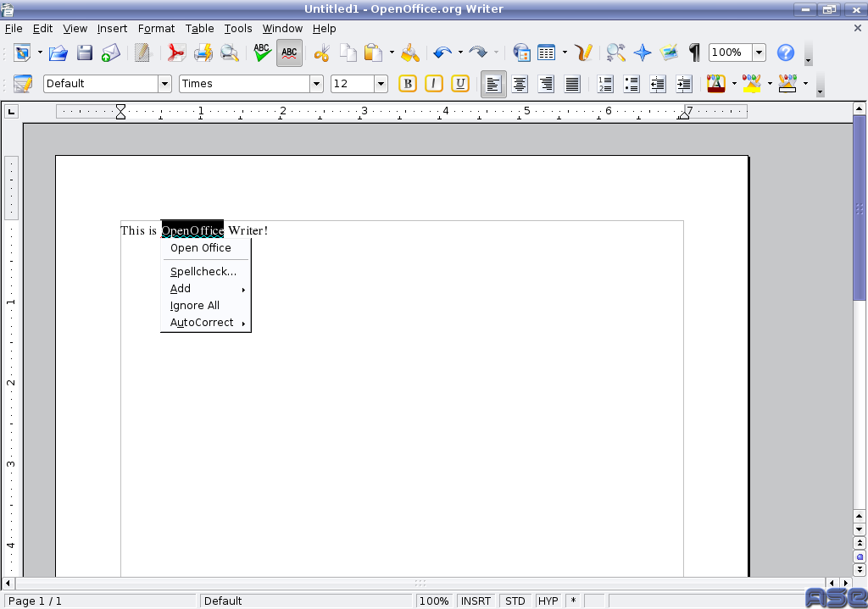Click Document as E-mail icon
Viewport: 868px width, 609px height.
[x=111, y=53]
